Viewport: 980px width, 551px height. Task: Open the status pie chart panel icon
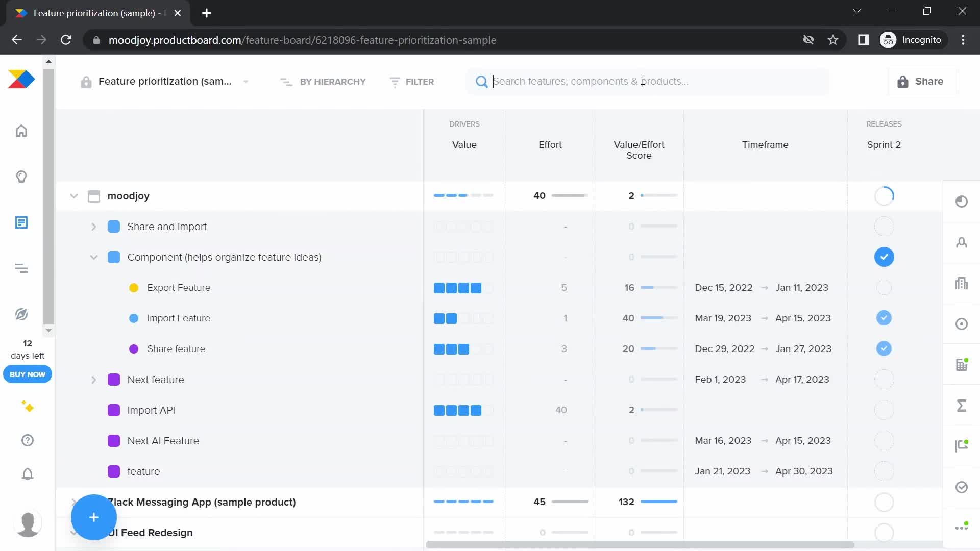coord(962,202)
